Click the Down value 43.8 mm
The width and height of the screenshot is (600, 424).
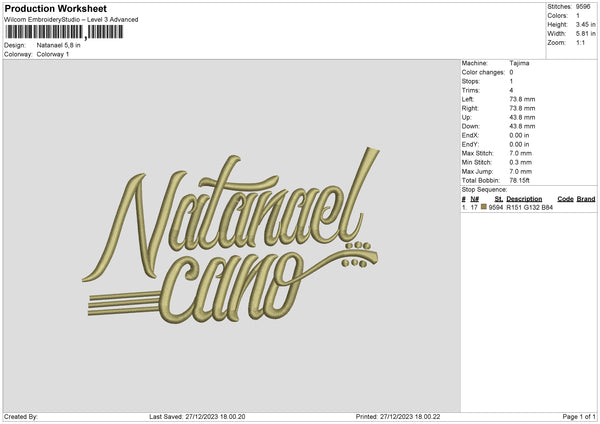[x=522, y=126]
